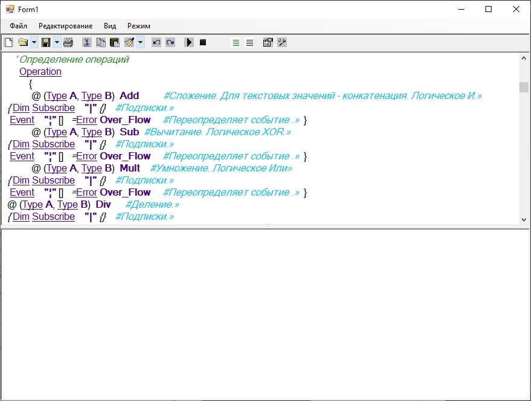Open the Режим menu
The height and width of the screenshot is (401, 532).
(x=139, y=26)
